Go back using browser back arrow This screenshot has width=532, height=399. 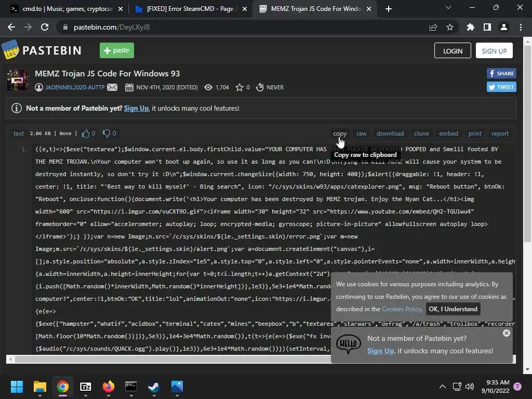(11, 27)
